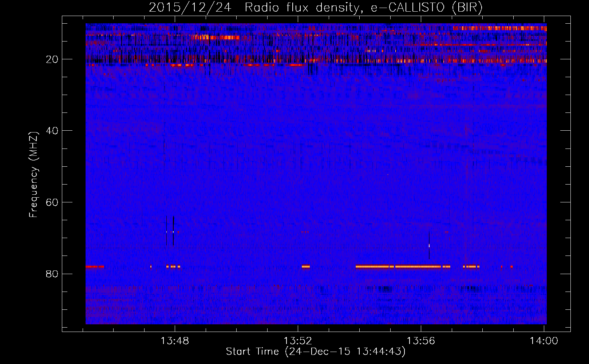
Task: Click the '40' frequency tick label
Action: (x=52, y=131)
